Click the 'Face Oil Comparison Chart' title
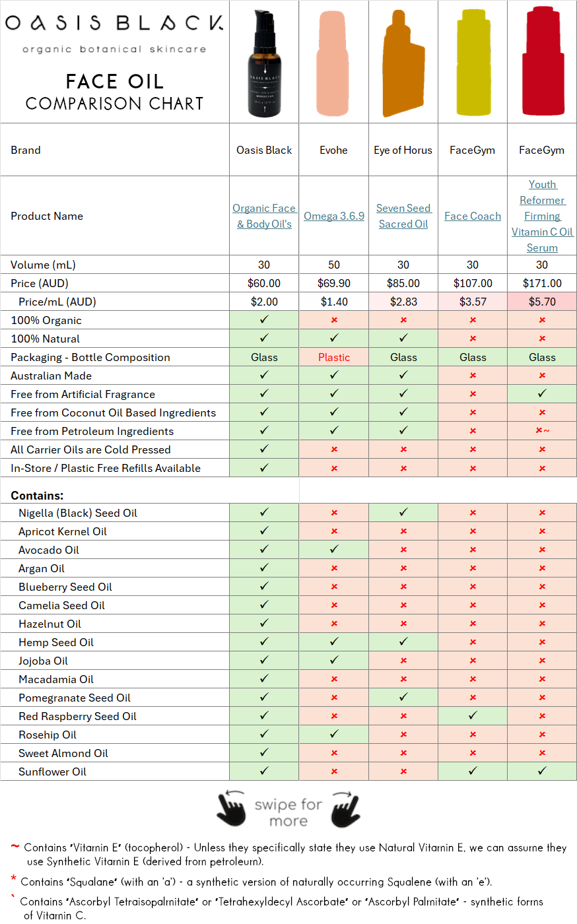This screenshot has height=924, width=577. [114, 92]
